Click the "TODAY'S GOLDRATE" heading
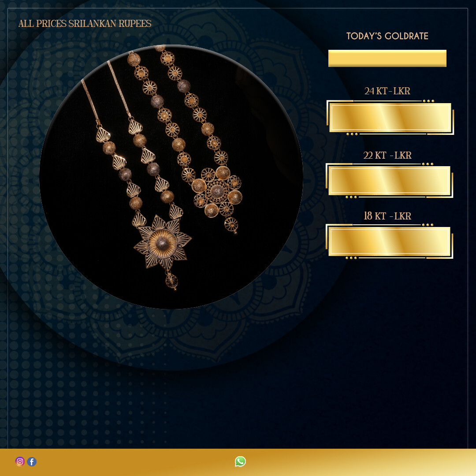 pyautogui.click(x=387, y=36)
